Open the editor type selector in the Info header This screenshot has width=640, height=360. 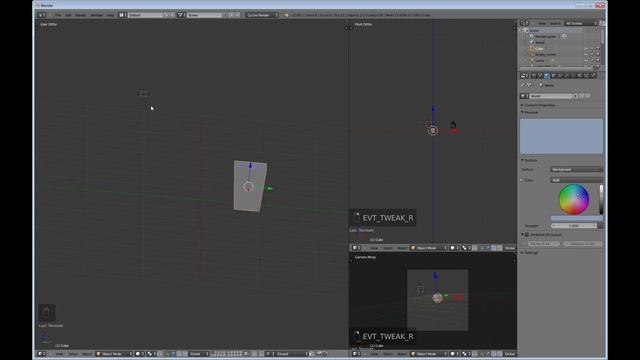(x=42, y=15)
